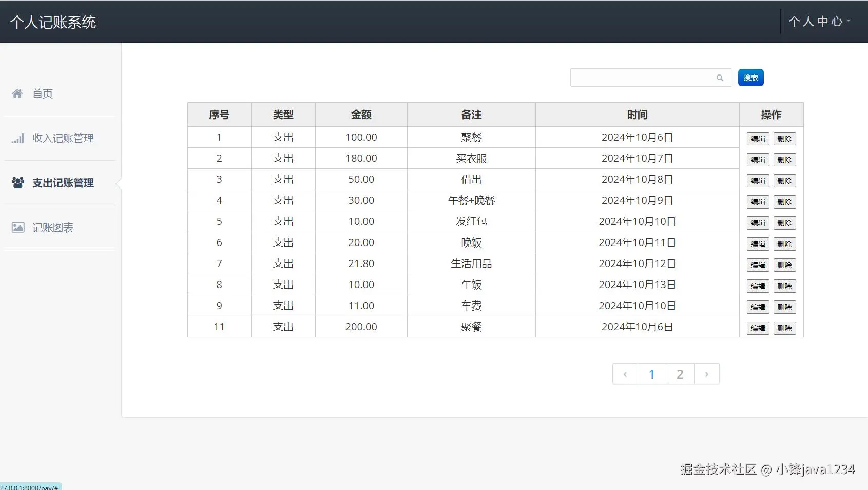
Task: Click the 时间 column header
Action: [638, 115]
